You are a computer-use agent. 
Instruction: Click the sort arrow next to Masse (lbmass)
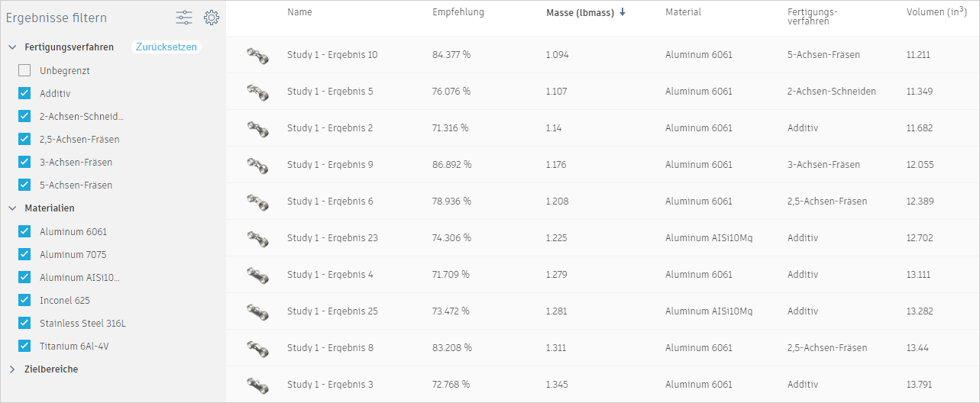[623, 12]
